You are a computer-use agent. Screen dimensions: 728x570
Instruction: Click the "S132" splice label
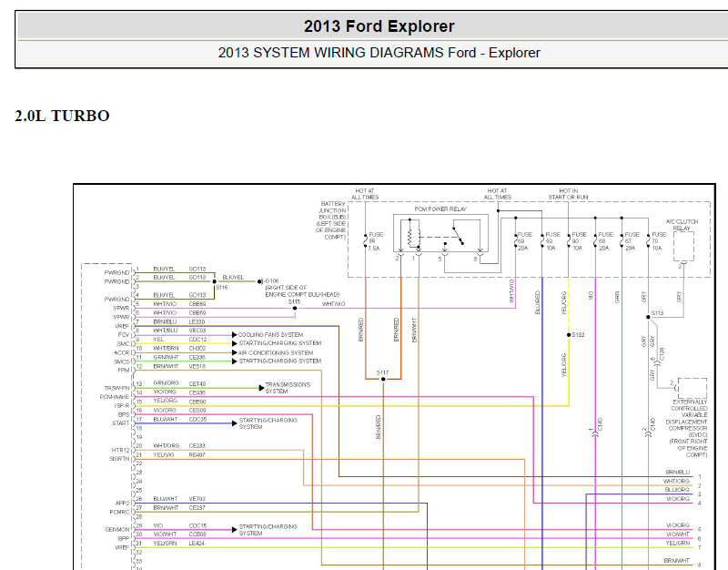pyautogui.click(x=578, y=334)
